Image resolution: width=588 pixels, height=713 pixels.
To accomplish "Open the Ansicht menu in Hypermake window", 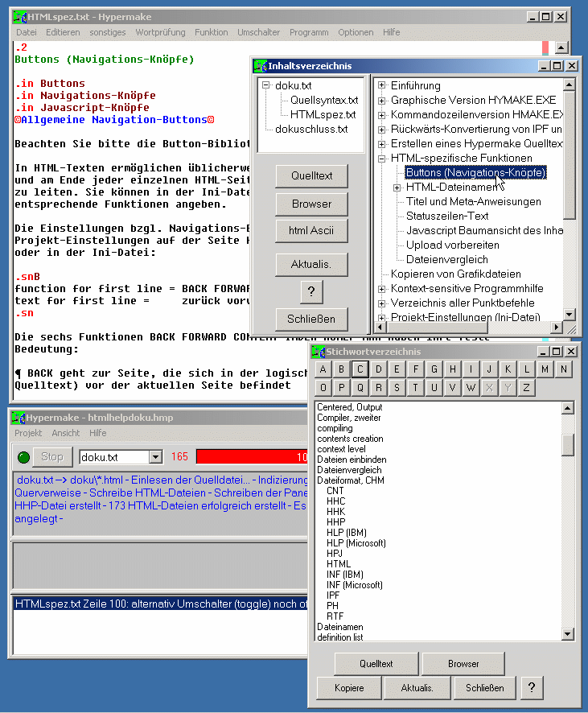I will coord(65,433).
